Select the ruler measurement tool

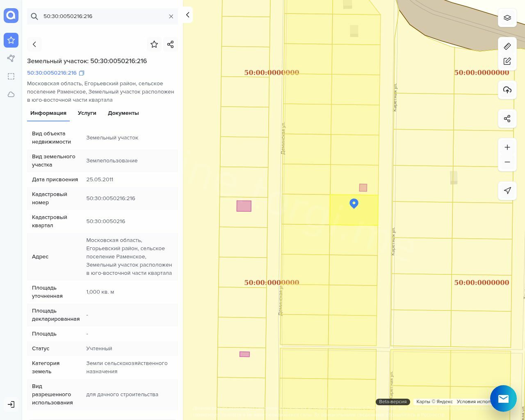(507, 46)
